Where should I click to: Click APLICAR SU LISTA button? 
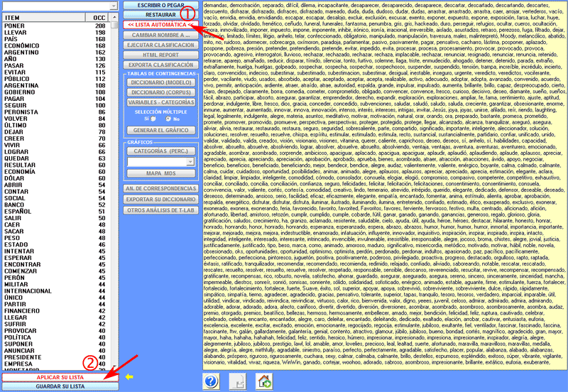click(x=60, y=377)
